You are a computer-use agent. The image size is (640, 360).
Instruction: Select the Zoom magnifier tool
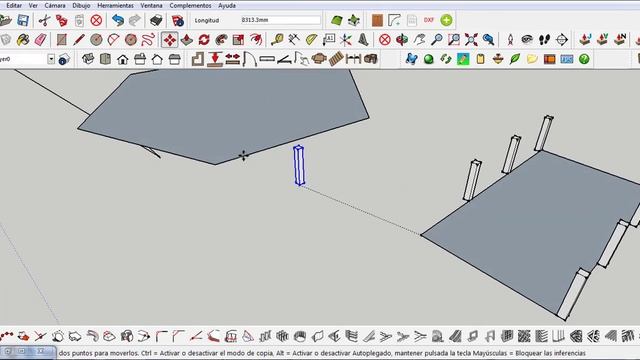(x=436, y=40)
